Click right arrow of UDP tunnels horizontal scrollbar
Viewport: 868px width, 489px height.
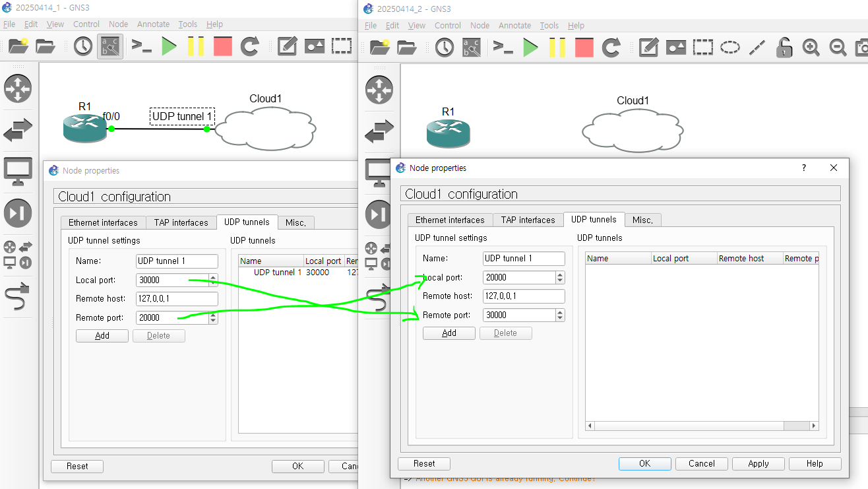[x=815, y=426]
